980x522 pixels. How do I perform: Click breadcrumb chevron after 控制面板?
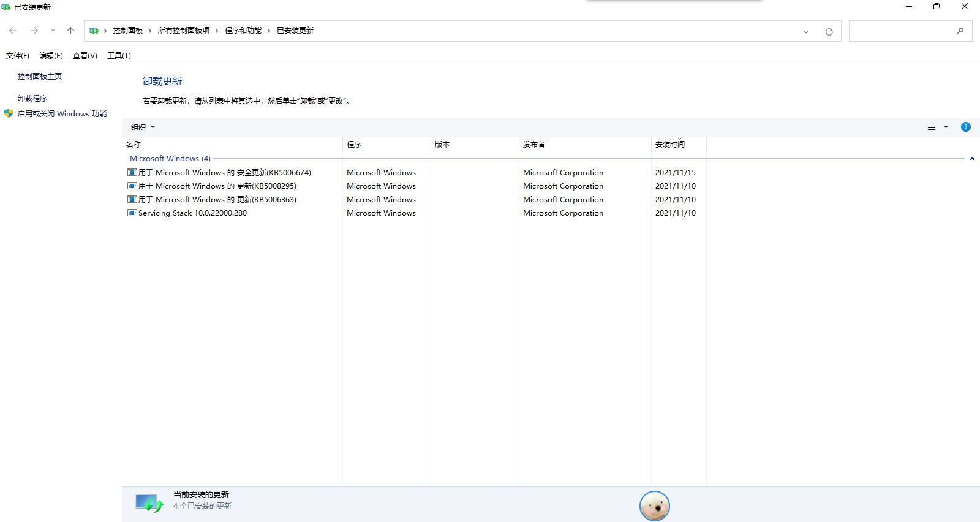point(150,31)
